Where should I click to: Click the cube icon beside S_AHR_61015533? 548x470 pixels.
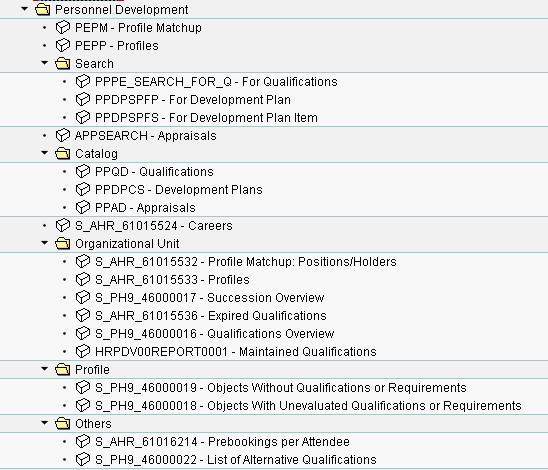tap(83, 279)
